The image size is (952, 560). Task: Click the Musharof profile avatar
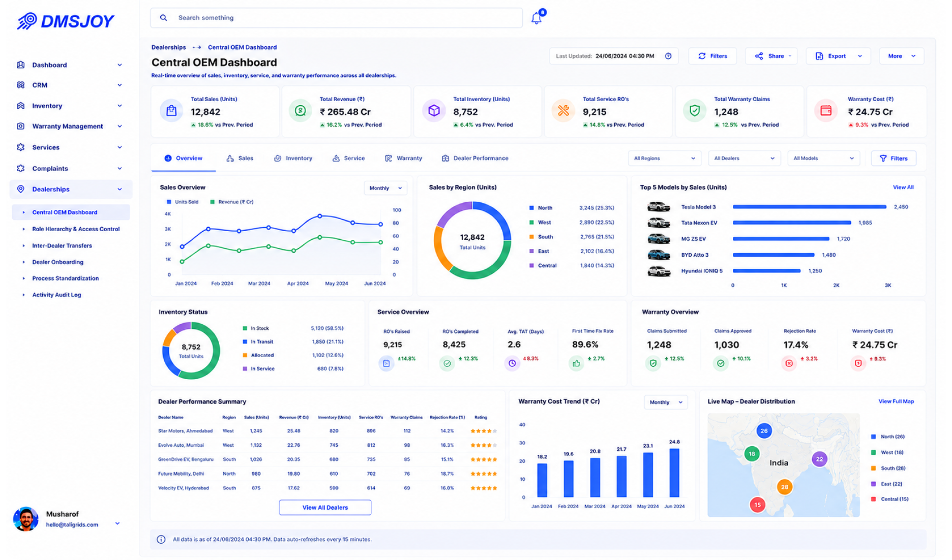(x=26, y=519)
